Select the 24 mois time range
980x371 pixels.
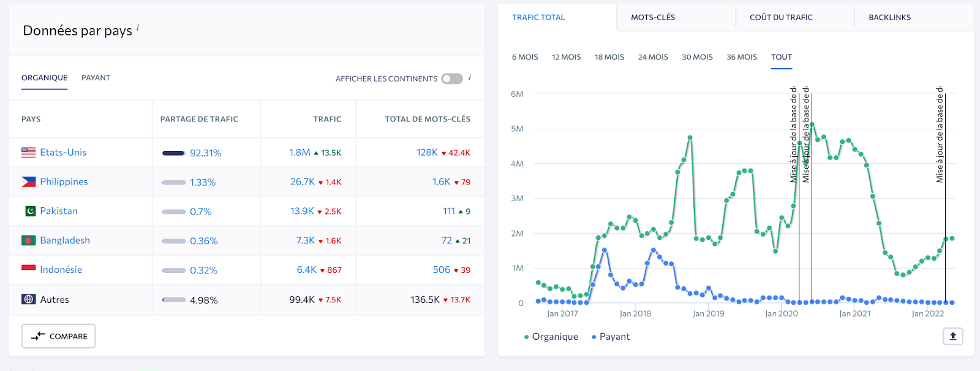(653, 57)
